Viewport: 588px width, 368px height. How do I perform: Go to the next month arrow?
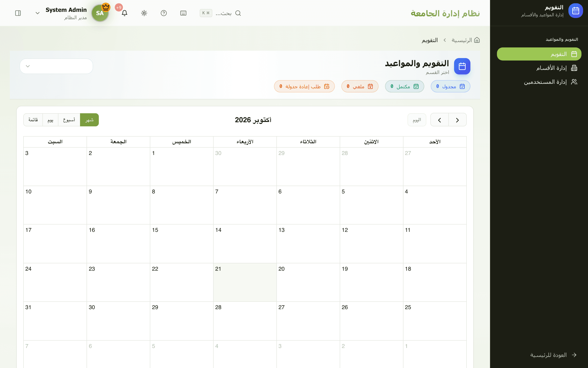point(439,120)
